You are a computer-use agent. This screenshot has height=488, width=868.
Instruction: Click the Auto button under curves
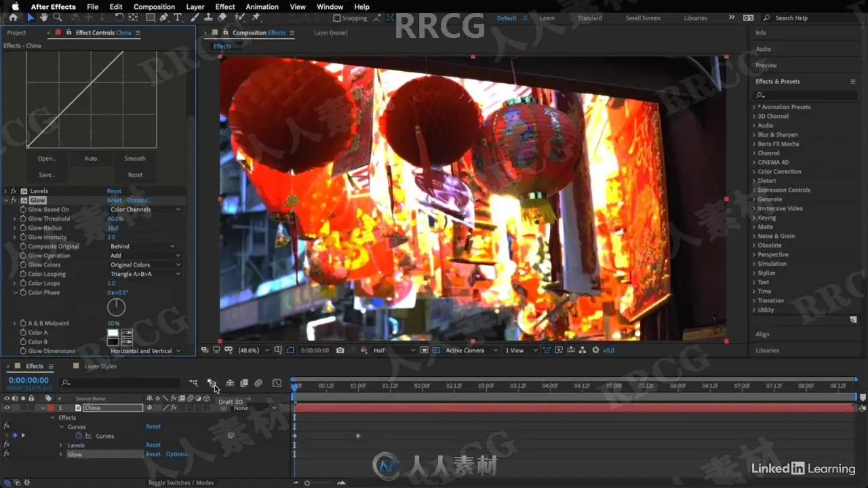(90, 159)
